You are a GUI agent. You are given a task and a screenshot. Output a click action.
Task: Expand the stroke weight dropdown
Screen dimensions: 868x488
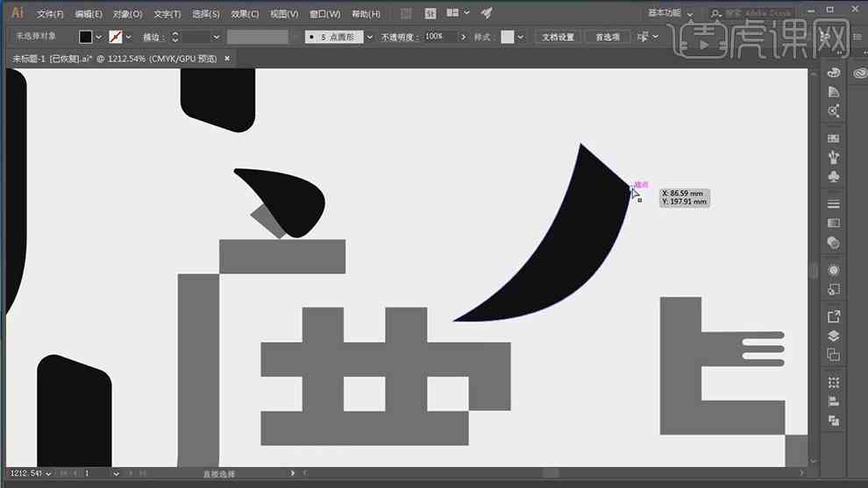coord(216,37)
